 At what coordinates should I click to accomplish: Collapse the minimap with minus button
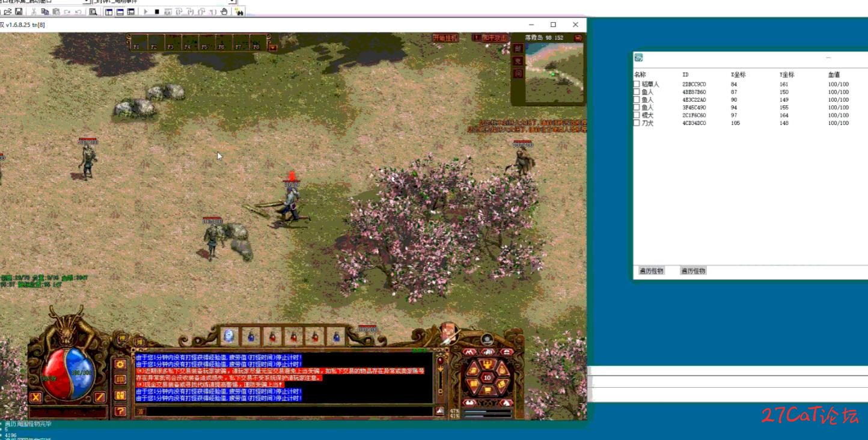pos(578,38)
